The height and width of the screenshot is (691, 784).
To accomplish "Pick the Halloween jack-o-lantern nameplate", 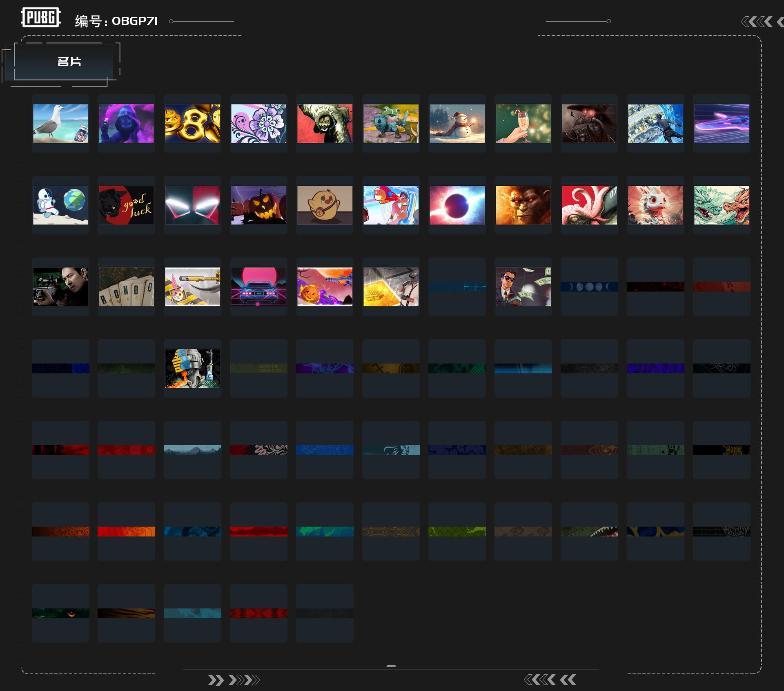I will coord(258,205).
